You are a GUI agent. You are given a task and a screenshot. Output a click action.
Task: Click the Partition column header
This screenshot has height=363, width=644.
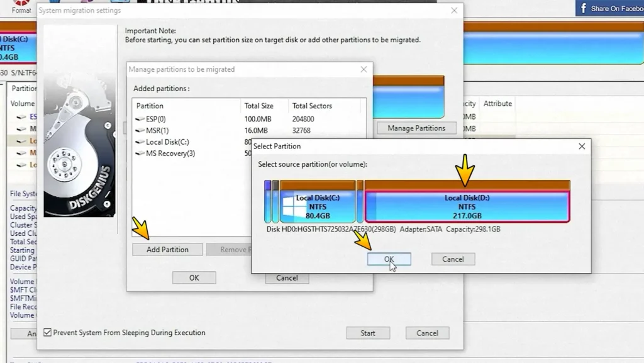tap(186, 106)
